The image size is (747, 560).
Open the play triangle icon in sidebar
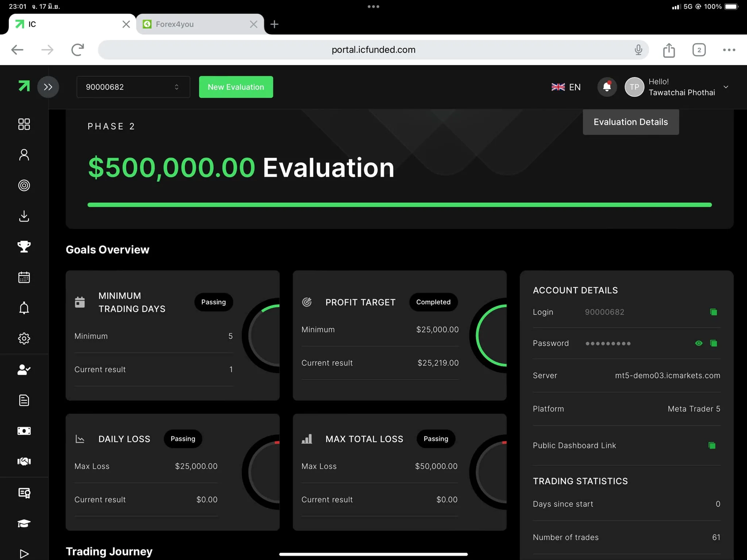click(24, 554)
